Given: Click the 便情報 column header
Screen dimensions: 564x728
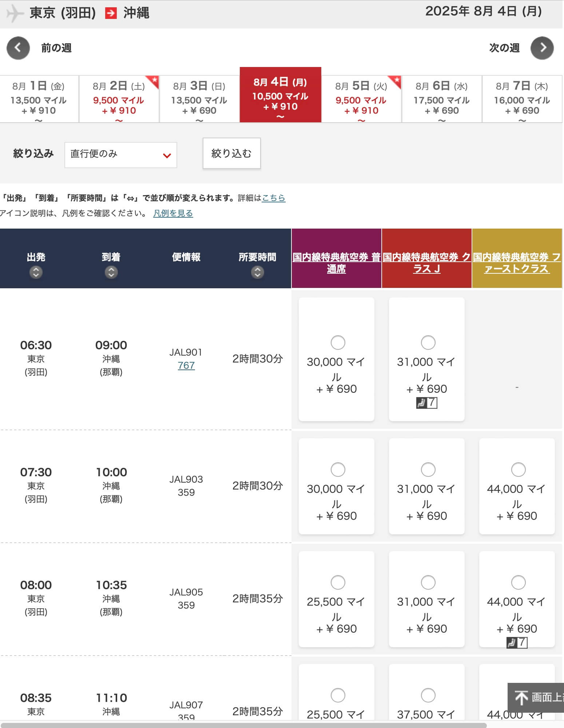Looking at the screenshot, I should click(x=186, y=257).
